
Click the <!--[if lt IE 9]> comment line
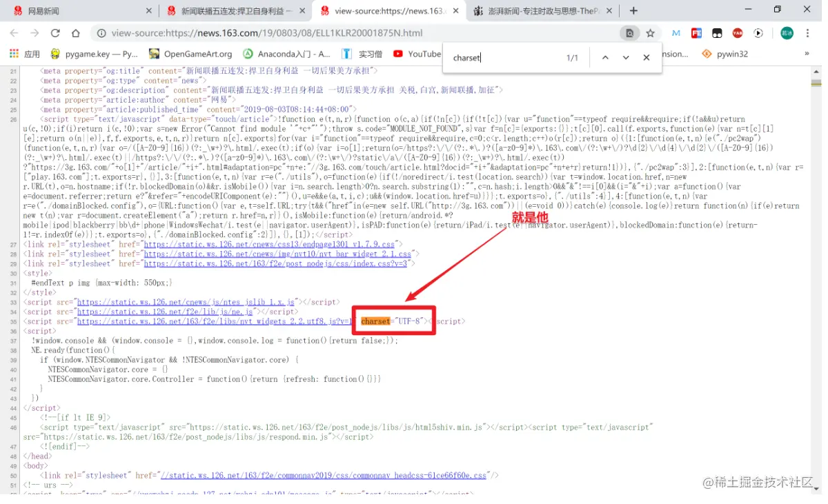(75, 418)
